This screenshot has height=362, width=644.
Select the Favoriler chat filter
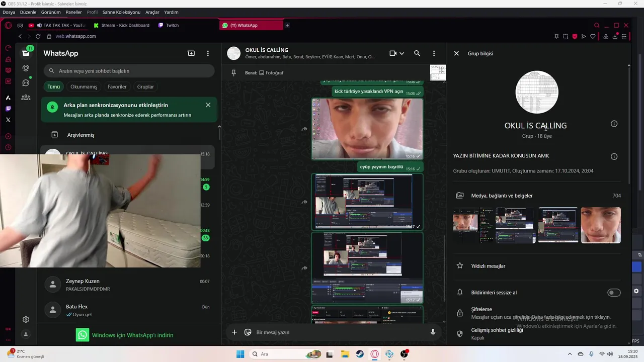[117, 86]
